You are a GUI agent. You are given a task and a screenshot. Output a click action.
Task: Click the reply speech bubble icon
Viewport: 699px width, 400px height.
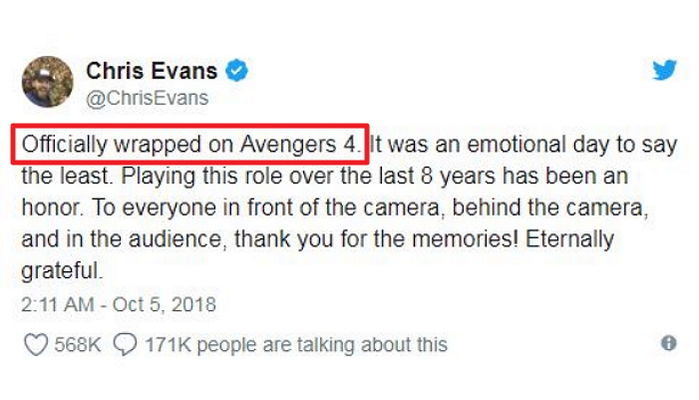coord(125,345)
